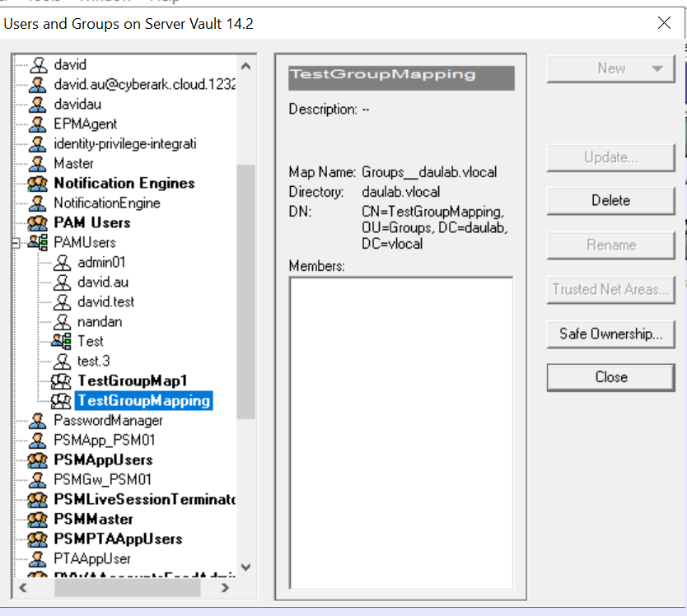Click the PSMLiveSessionTerminators group icon

tap(38, 499)
